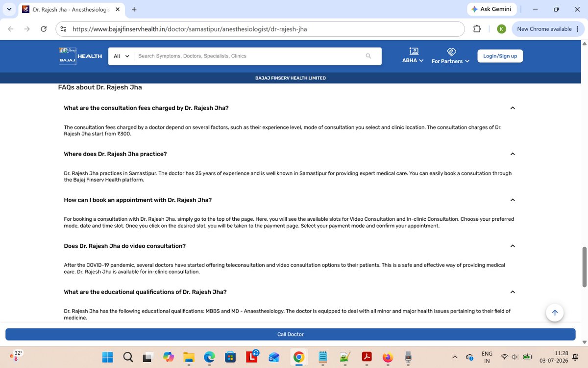Open the 'All' search category dropdown
This screenshot has width=588, height=368.
pos(122,56)
